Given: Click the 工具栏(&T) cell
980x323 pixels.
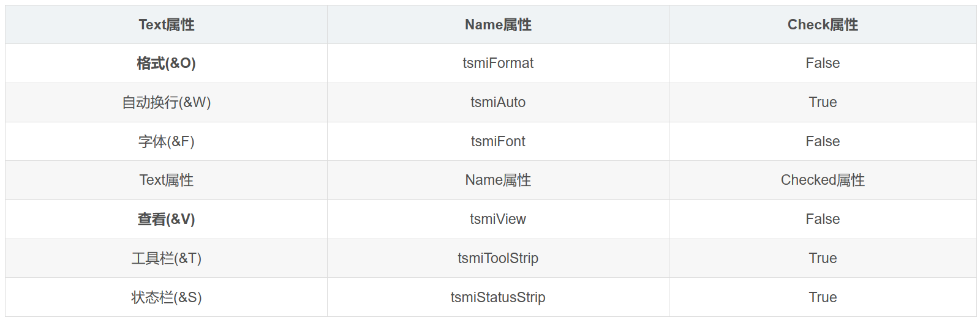Looking at the screenshot, I should click(x=166, y=258).
